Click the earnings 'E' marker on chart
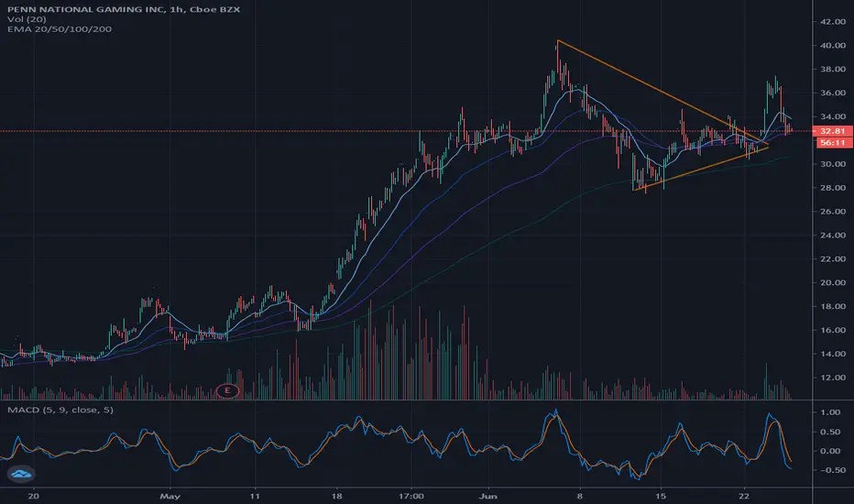 click(227, 390)
